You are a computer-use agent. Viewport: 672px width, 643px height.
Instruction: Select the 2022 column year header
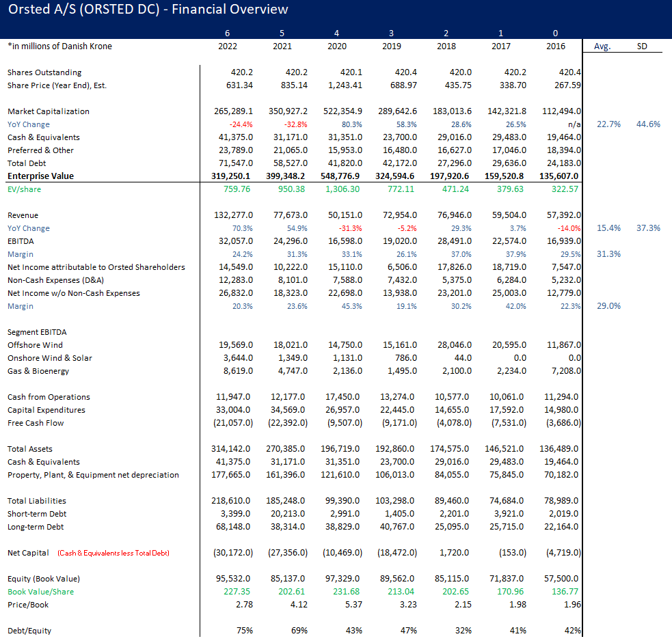tap(228, 46)
